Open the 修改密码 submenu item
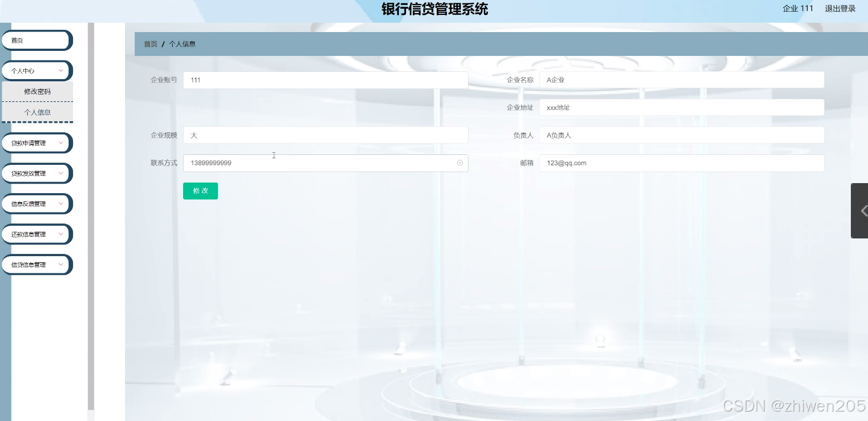This screenshot has height=421, width=868. tap(37, 92)
